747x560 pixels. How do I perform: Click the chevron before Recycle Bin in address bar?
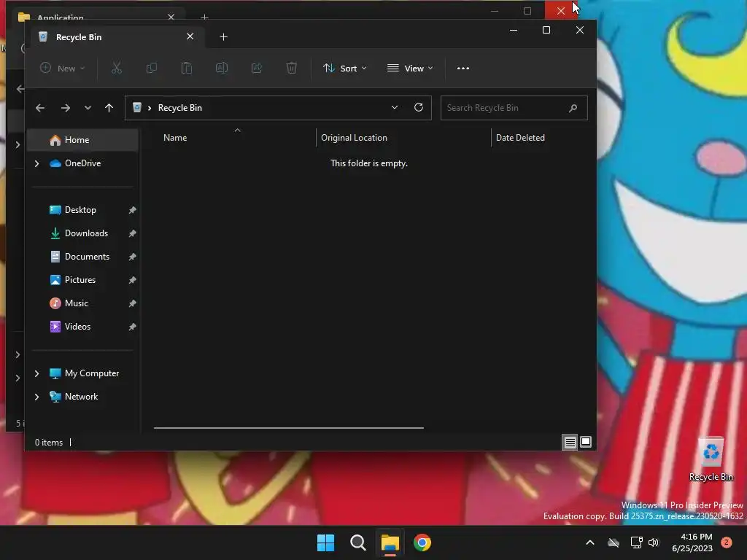(150, 108)
